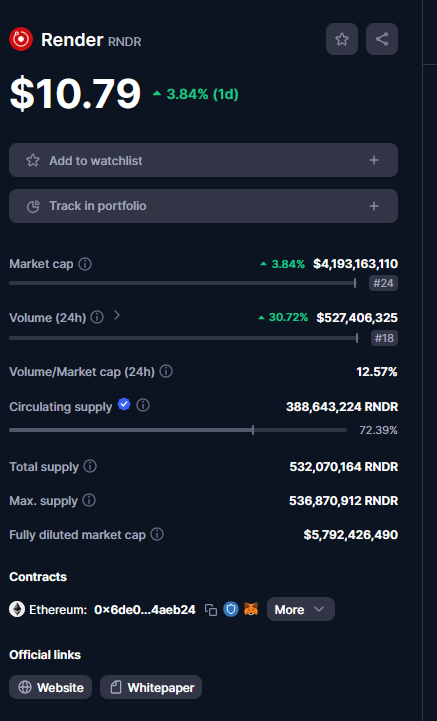The width and height of the screenshot is (437, 721).
Task: Click the Contracts section heading
Action: [x=38, y=577]
